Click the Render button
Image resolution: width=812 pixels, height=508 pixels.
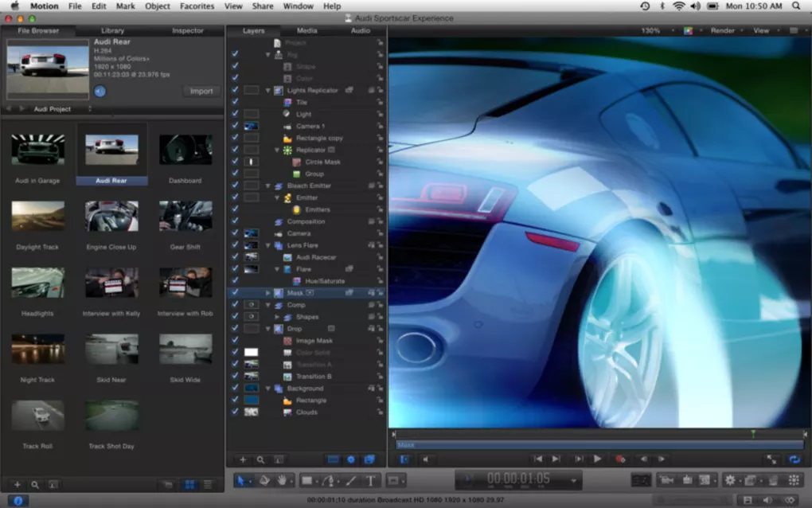724,30
